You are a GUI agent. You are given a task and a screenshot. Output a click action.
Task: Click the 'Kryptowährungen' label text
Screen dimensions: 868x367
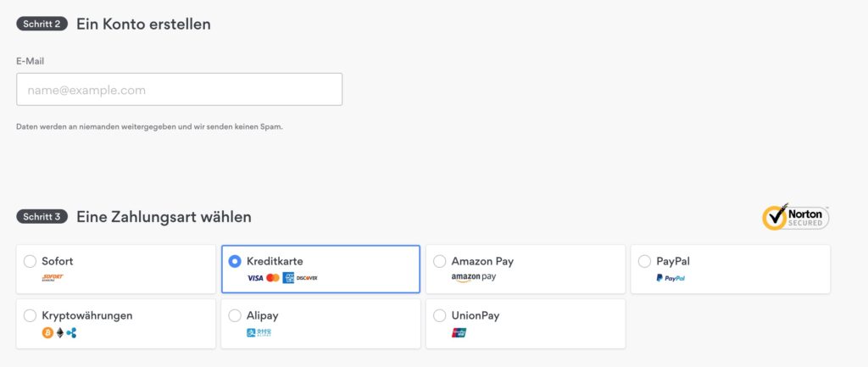(x=87, y=315)
